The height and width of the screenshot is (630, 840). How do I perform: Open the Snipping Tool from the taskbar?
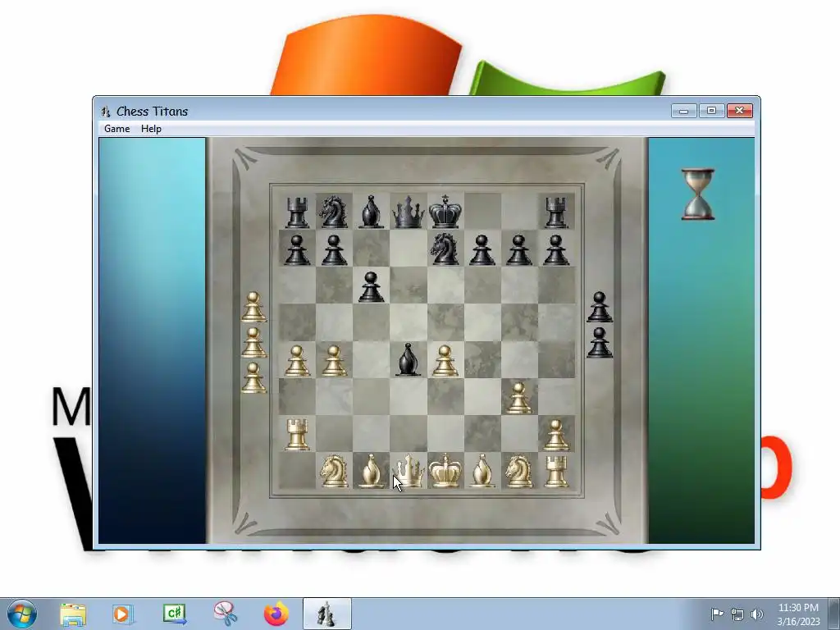(226, 614)
